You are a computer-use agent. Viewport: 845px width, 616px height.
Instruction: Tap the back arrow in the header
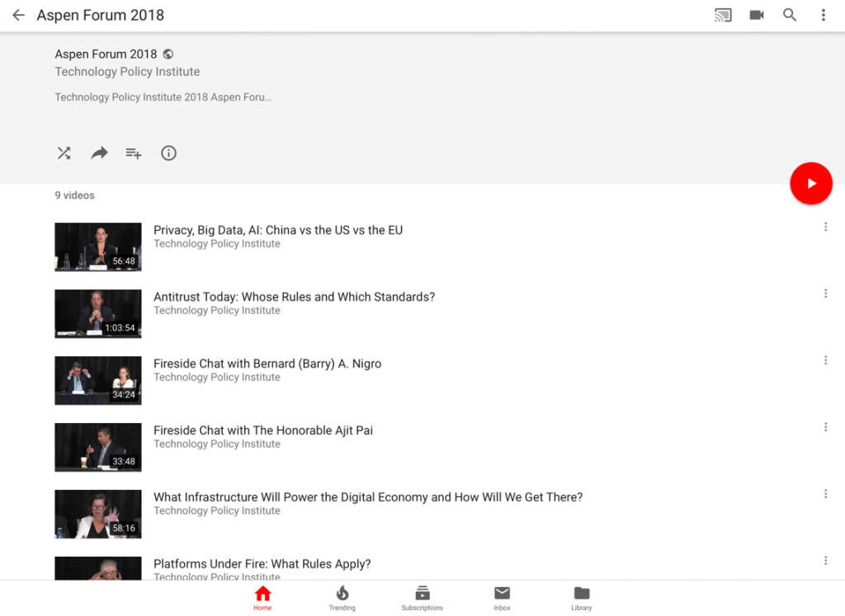18,15
